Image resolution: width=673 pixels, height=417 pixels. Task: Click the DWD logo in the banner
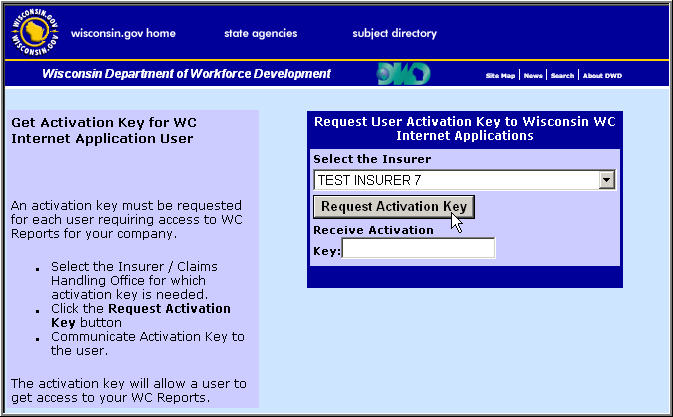tap(403, 75)
